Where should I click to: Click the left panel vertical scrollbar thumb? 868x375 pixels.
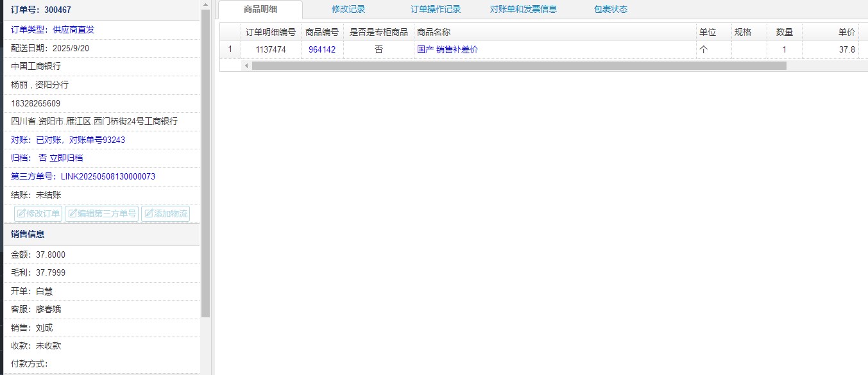(205, 160)
